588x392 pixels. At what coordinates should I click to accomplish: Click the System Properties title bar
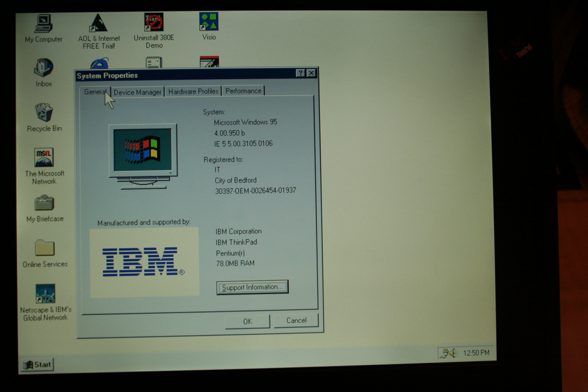(196, 74)
